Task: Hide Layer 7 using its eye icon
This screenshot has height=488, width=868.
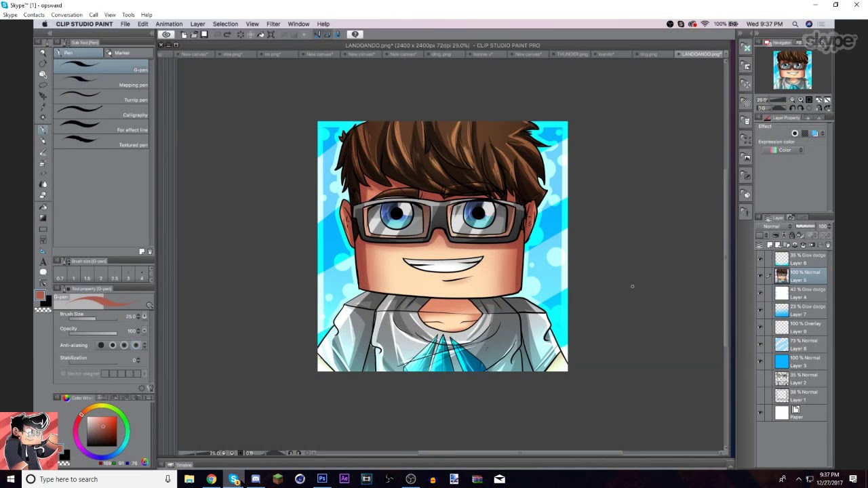Action: coord(759,310)
